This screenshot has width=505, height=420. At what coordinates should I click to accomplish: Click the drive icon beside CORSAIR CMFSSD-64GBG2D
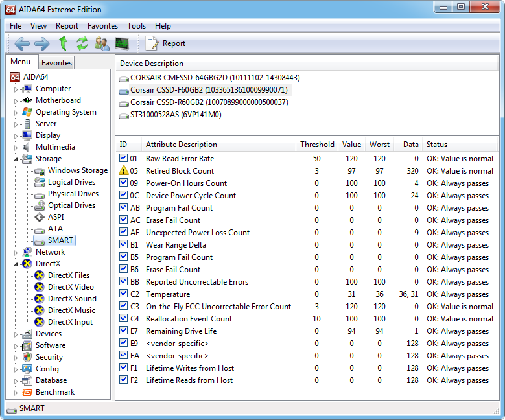coord(124,78)
